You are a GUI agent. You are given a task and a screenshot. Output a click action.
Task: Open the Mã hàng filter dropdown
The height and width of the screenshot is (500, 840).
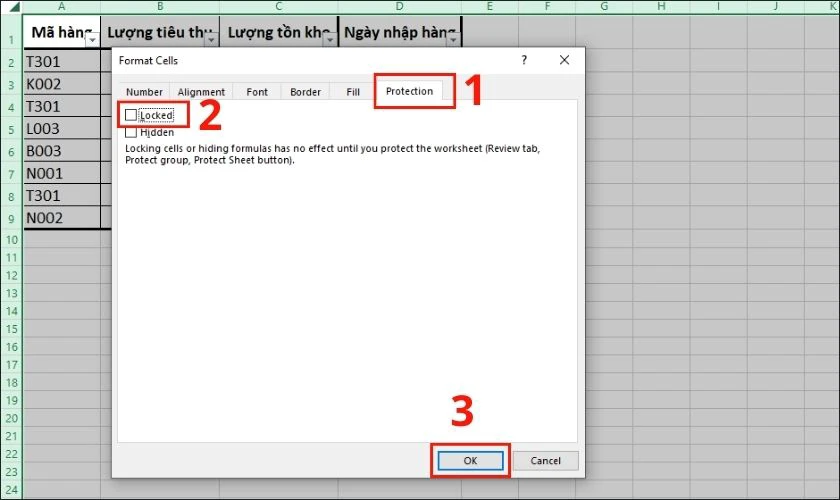tap(93, 40)
